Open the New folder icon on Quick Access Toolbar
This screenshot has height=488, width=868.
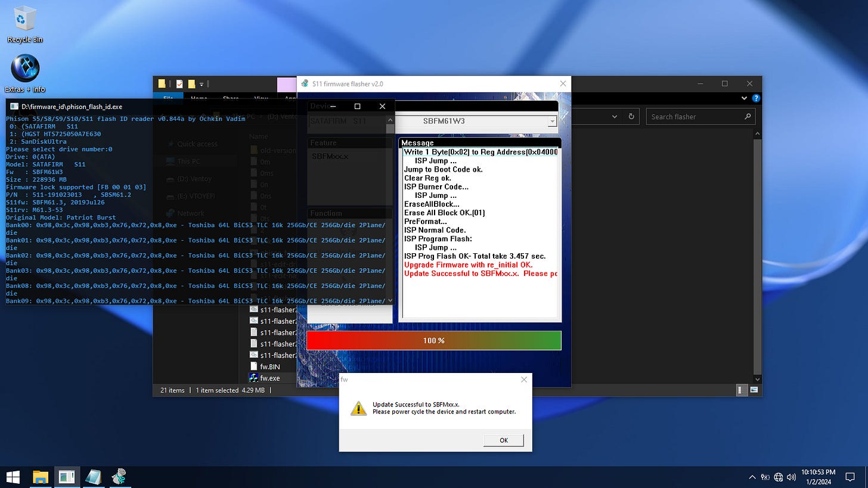point(192,83)
